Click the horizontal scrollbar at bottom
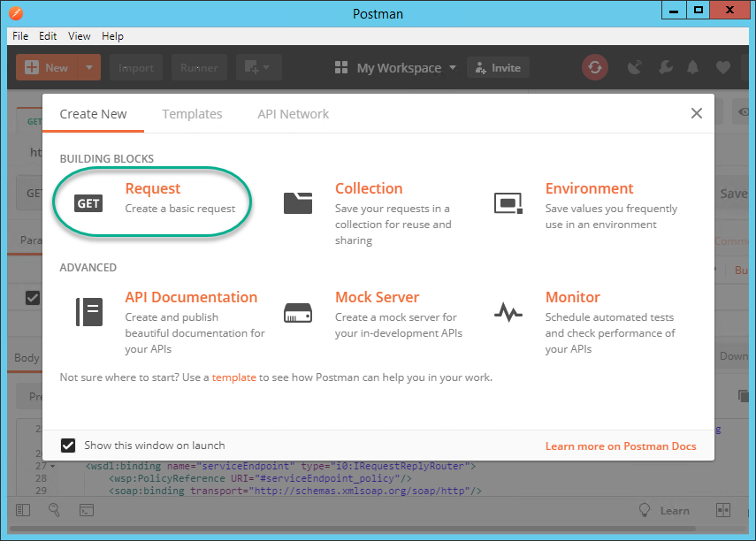Viewport: 756px width, 541px height. point(353,529)
